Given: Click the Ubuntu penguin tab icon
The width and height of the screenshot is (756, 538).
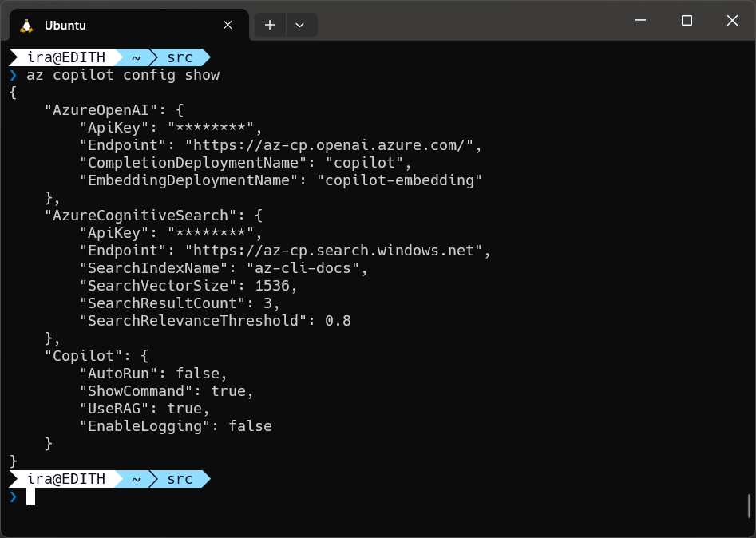Looking at the screenshot, I should point(26,26).
